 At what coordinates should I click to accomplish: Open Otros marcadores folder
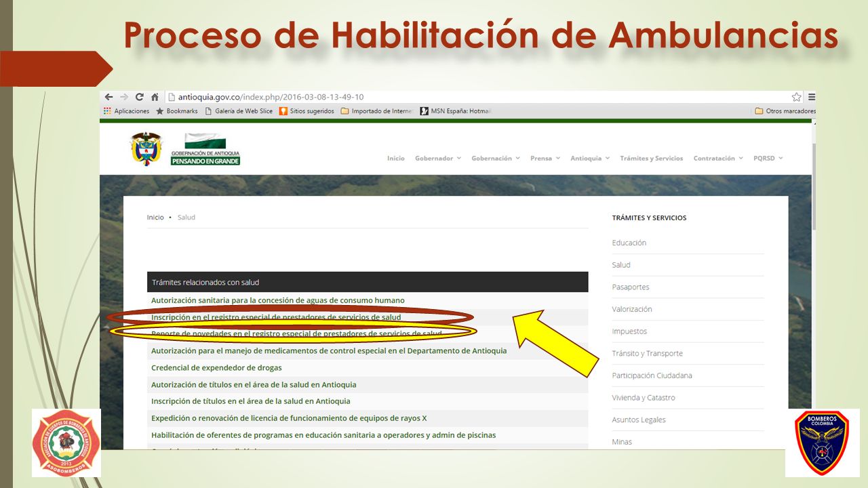785,111
